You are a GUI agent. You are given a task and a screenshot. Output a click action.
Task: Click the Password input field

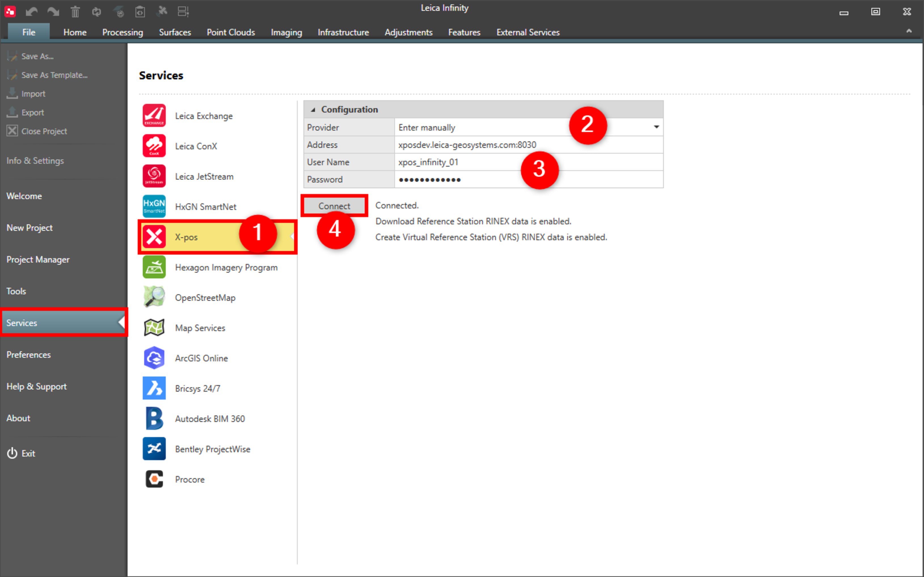tap(529, 179)
